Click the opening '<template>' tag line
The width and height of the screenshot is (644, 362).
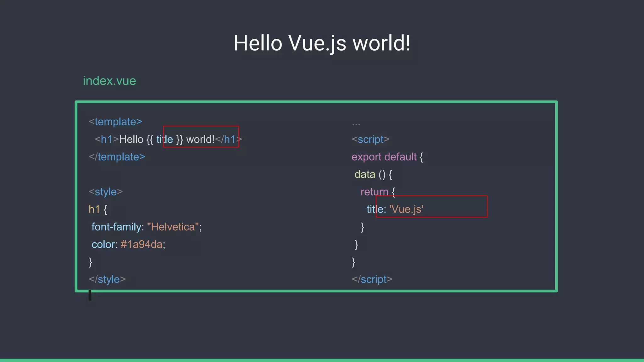(115, 122)
